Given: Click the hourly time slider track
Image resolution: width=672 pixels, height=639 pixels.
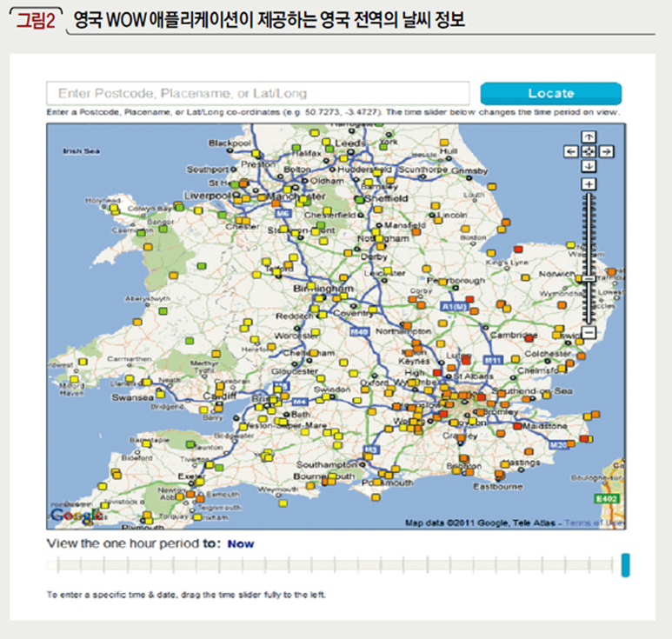Looking at the screenshot, I should pos(335,565).
